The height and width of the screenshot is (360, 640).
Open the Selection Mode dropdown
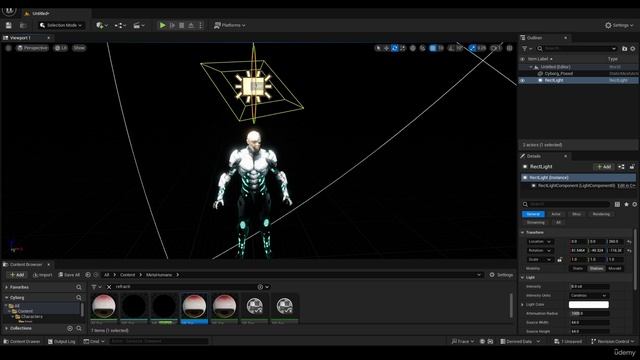click(x=61, y=25)
